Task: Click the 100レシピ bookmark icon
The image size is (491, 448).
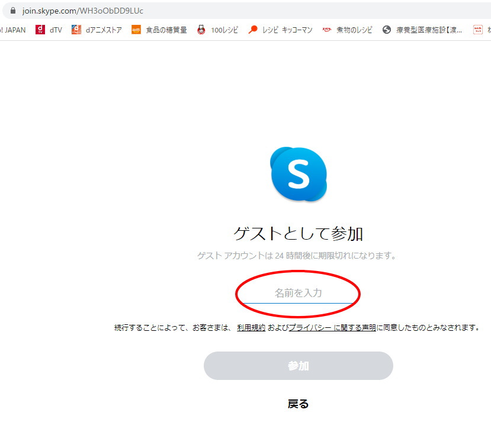Action: pos(201,30)
